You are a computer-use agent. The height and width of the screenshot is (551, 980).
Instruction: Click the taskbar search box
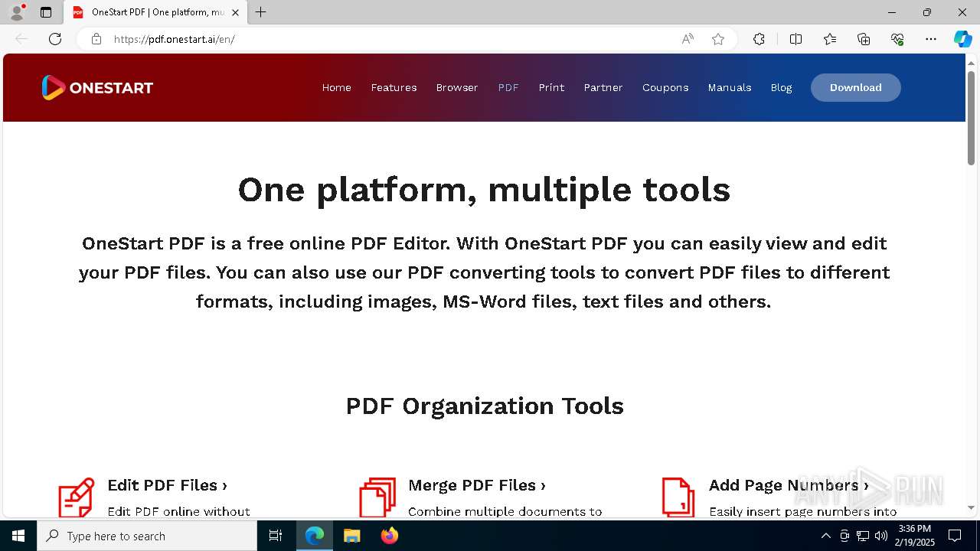click(147, 536)
